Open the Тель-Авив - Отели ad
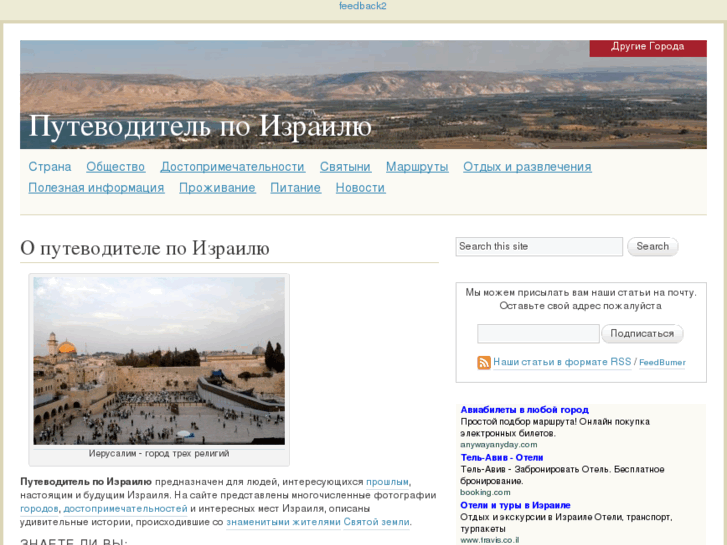The width and height of the screenshot is (727, 545). coord(502,458)
